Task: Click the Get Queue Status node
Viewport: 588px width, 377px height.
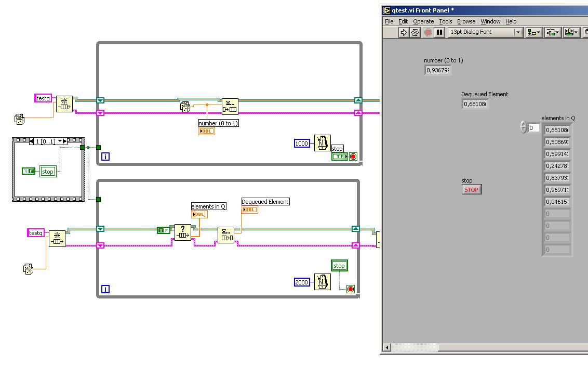Action: 183,232
